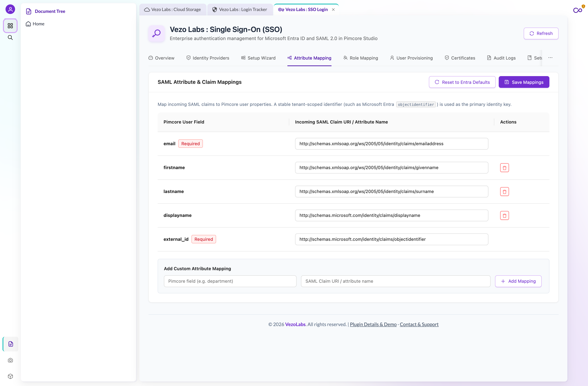Image resolution: width=588 pixels, height=386 pixels.
Task: Expand the more tabs ellipsis menu
Action: 550,58
